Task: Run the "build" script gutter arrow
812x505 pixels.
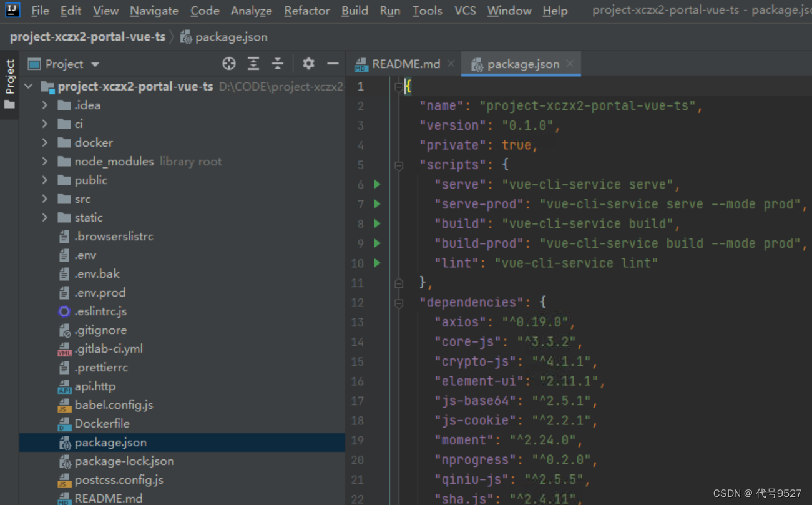Action: click(377, 223)
